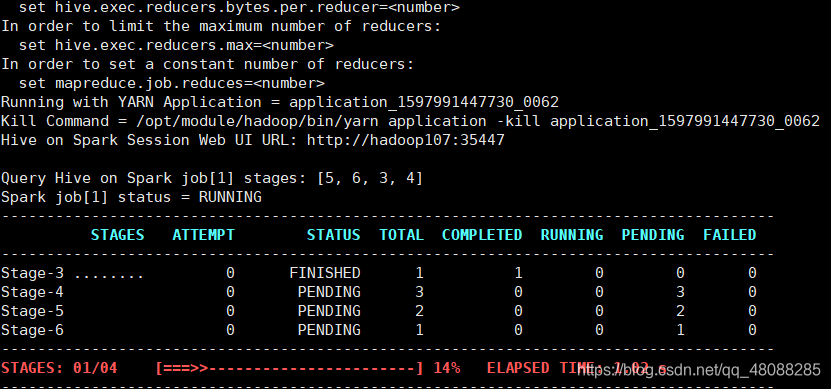This screenshot has width=831, height=389.
Task: Click the TOTAL column header
Action: coord(401,235)
